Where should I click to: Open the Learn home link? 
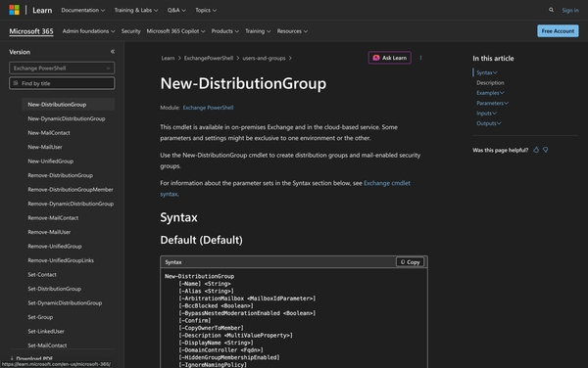click(x=42, y=10)
